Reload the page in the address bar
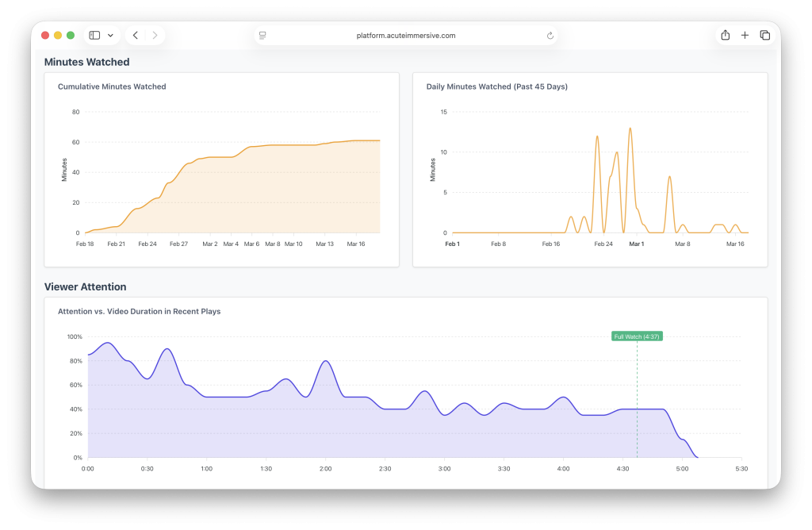This screenshot has width=812, height=530. pyautogui.click(x=550, y=36)
